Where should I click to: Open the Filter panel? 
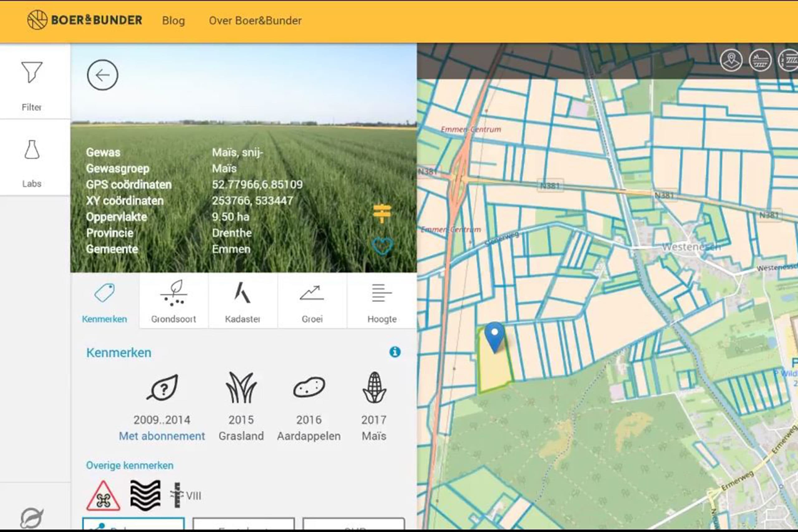[31, 85]
